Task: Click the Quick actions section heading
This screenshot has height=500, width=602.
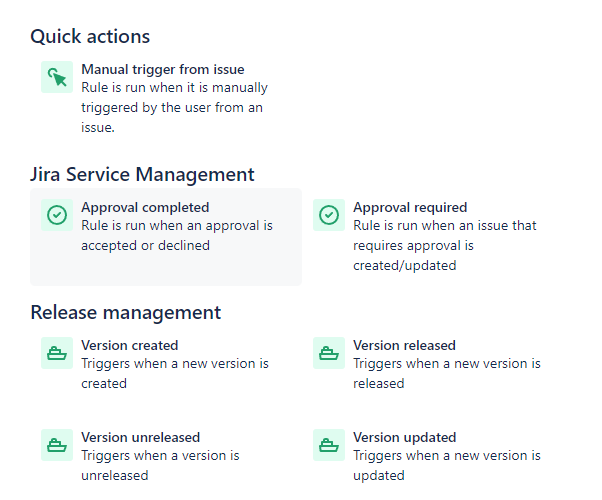Action: pyautogui.click(x=90, y=36)
